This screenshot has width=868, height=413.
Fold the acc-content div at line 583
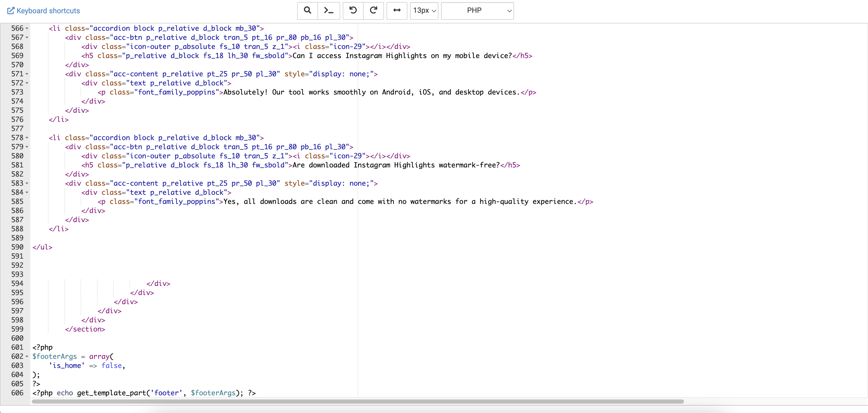(x=27, y=183)
